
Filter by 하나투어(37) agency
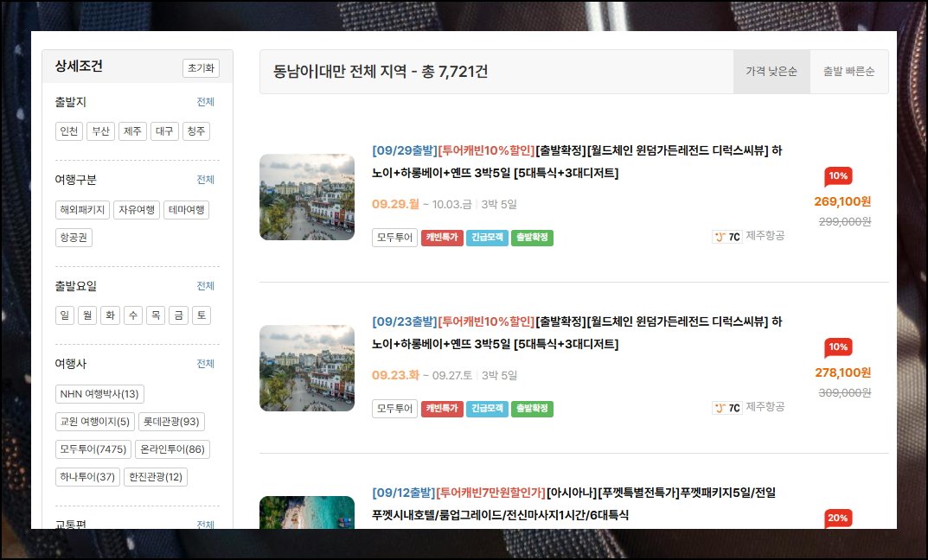(87, 477)
